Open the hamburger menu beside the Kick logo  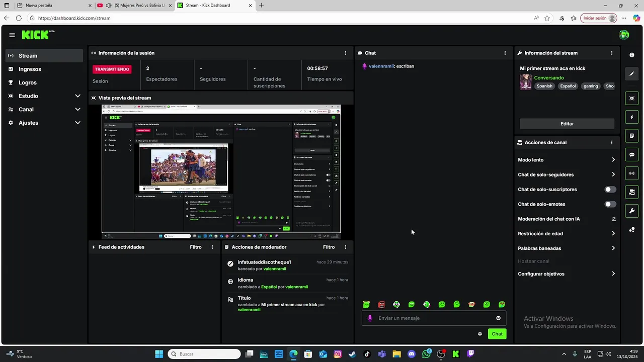click(x=12, y=35)
